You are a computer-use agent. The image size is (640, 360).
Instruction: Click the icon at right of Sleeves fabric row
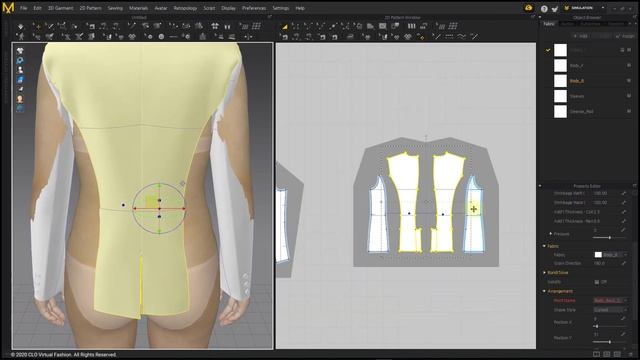click(629, 96)
